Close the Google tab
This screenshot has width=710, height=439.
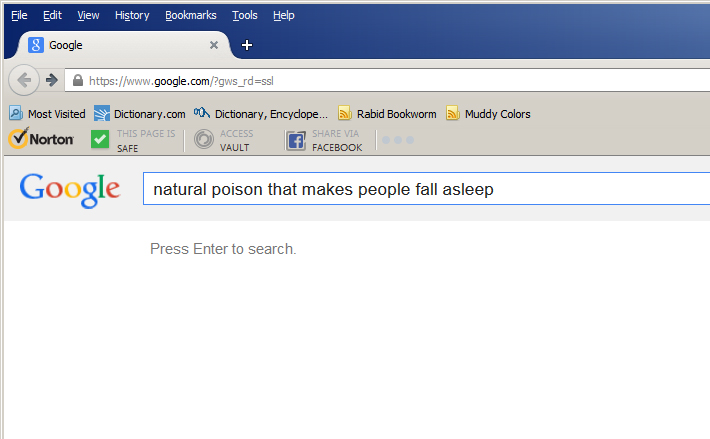214,45
